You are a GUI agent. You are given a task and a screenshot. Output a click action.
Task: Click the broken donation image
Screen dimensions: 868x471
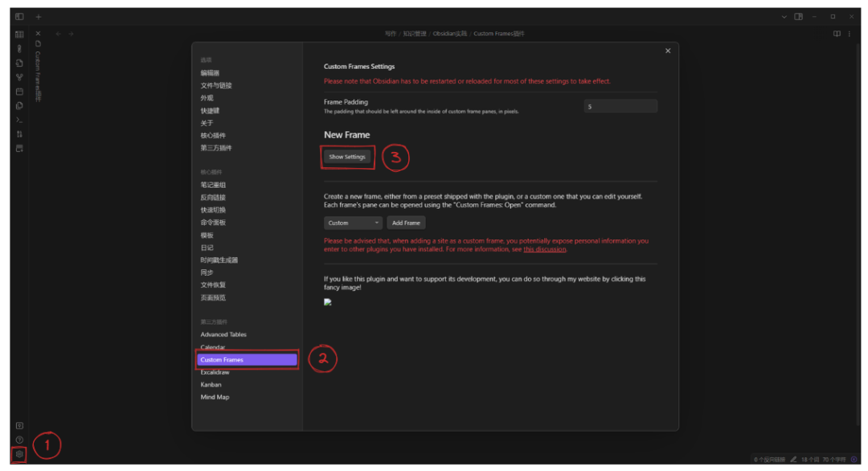(328, 302)
